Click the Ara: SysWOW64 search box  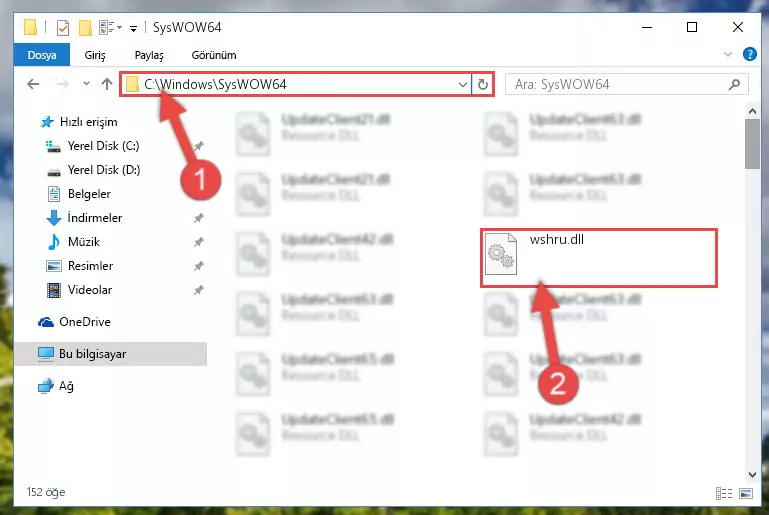tap(626, 84)
